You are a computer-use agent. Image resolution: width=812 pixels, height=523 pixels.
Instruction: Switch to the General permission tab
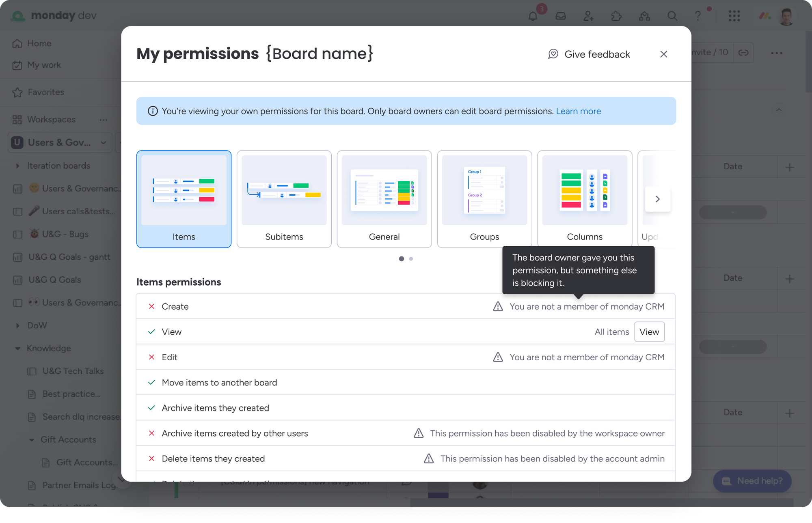tap(384, 199)
